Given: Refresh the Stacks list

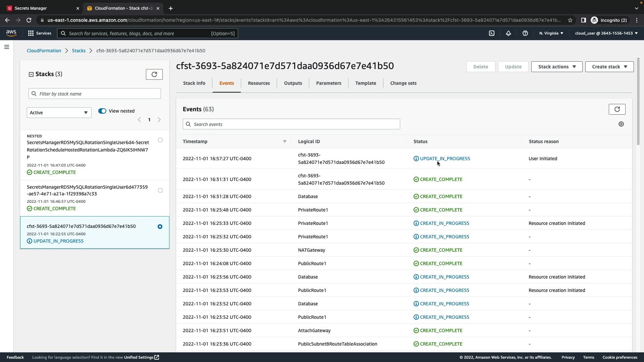Looking at the screenshot, I should 154,74.
